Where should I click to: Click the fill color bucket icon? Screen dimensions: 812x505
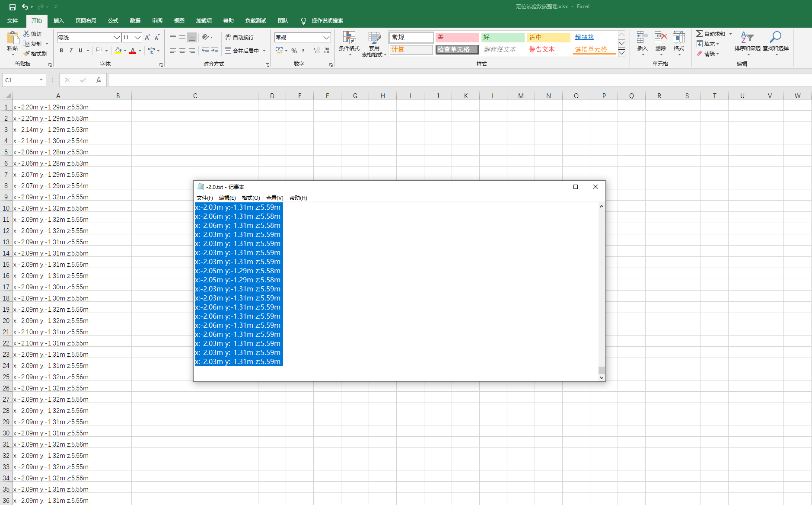click(118, 51)
